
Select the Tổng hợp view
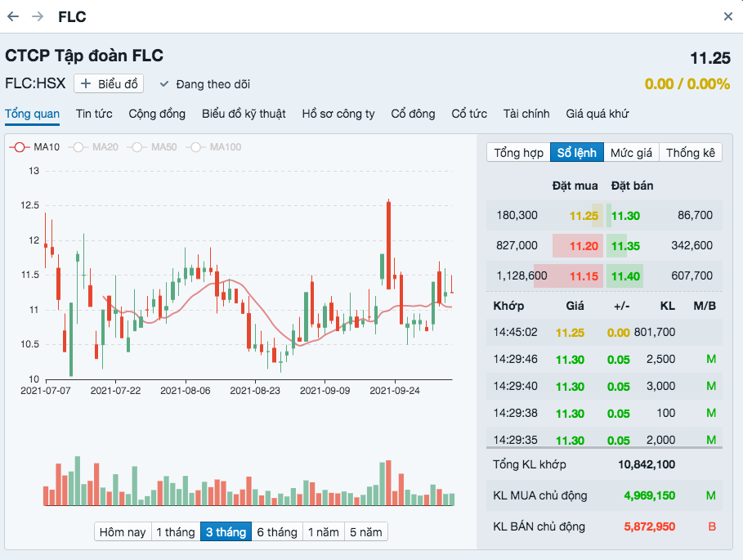[518, 153]
